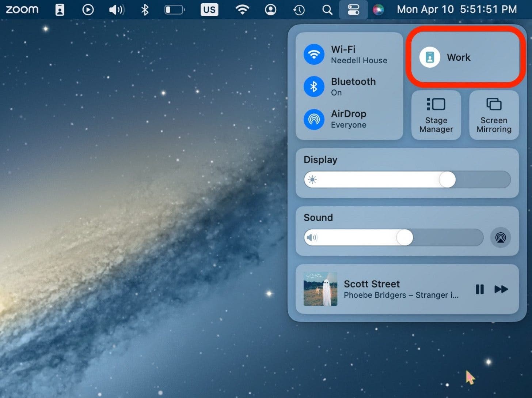This screenshot has width=532, height=398.
Task: Open Wi-Fi menu in menu bar
Action: 242,10
